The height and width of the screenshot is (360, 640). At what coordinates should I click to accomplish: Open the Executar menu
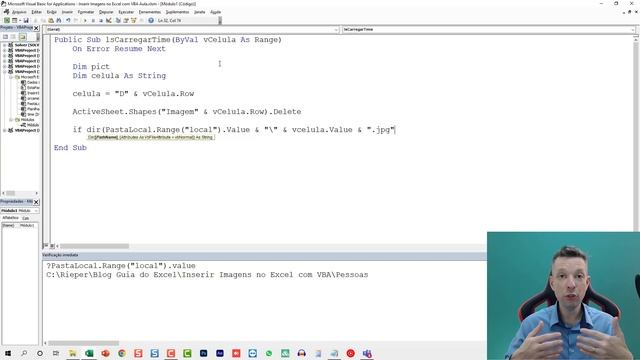tap(126, 12)
